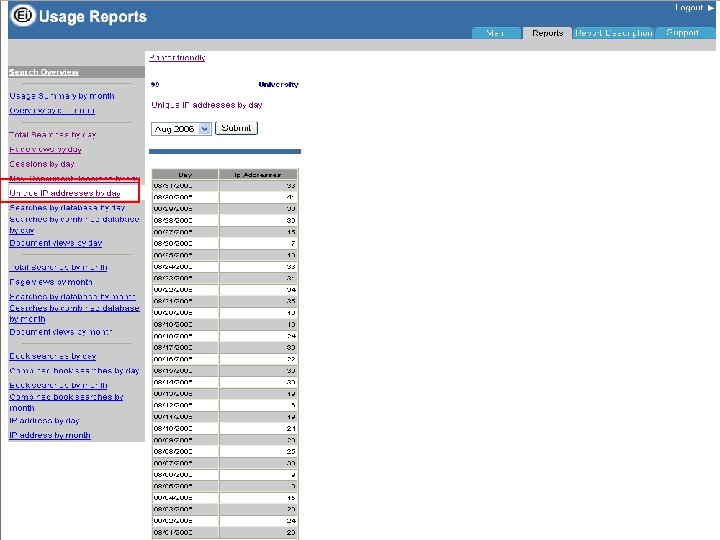720x540 pixels.
Task: Click the Ei logo icon
Action: click(x=23, y=16)
